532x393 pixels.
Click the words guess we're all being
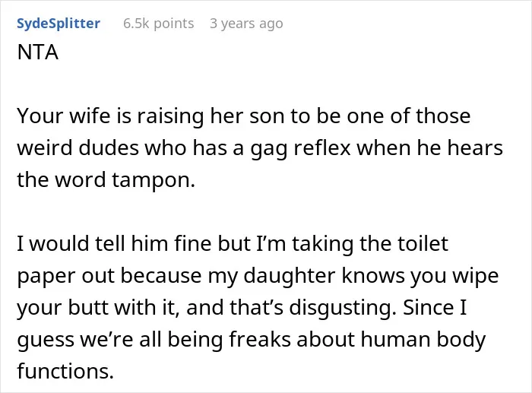click(119, 340)
